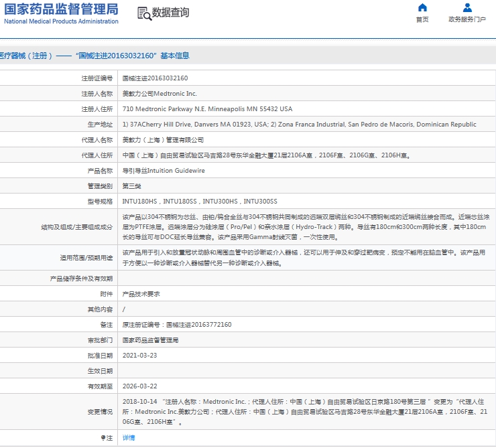Click the 生效日期 row label

(x=100, y=371)
